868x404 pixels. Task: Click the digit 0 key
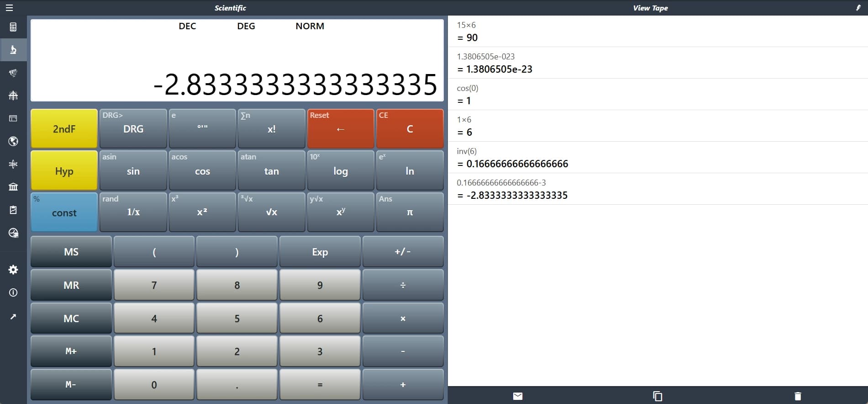click(154, 384)
